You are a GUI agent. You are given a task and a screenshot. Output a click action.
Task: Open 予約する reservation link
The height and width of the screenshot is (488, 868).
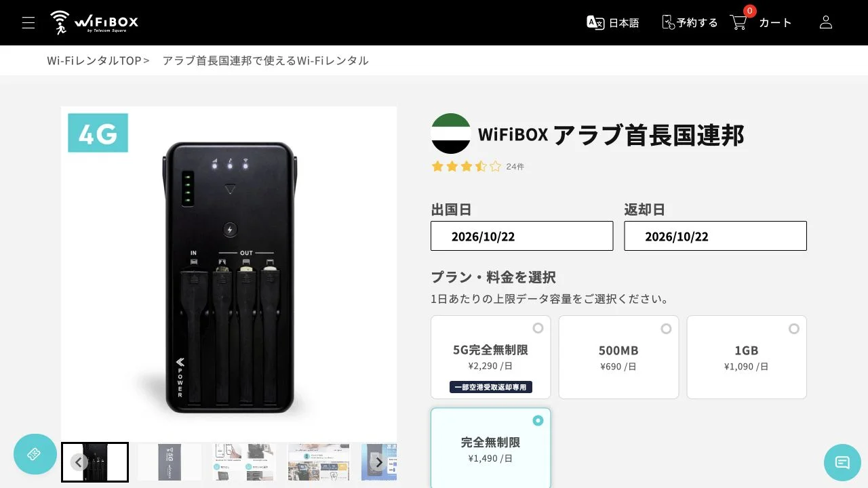(689, 22)
